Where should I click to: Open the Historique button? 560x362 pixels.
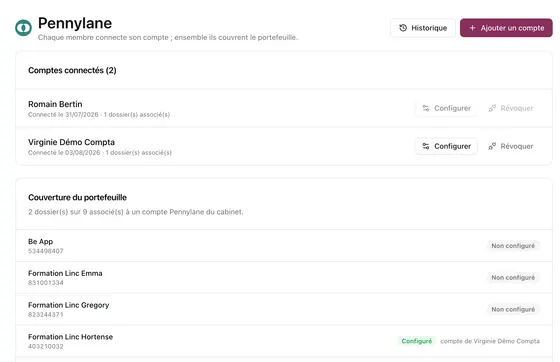pyautogui.click(x=423, y=28)
